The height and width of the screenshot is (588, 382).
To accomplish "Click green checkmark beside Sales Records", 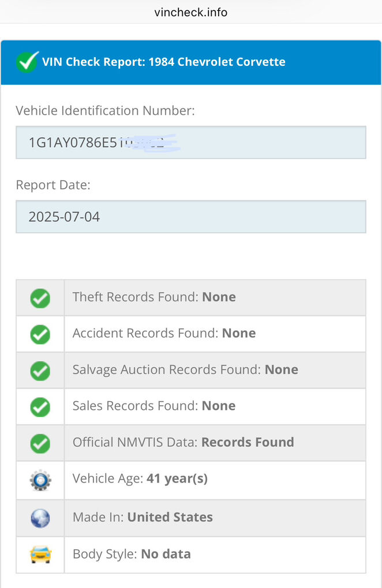I will click(40, 407).
